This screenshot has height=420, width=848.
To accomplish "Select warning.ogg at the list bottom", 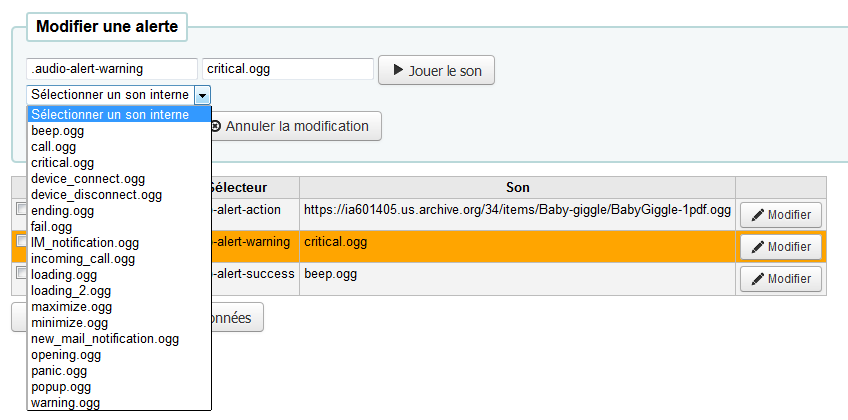I will pos(66,403).
